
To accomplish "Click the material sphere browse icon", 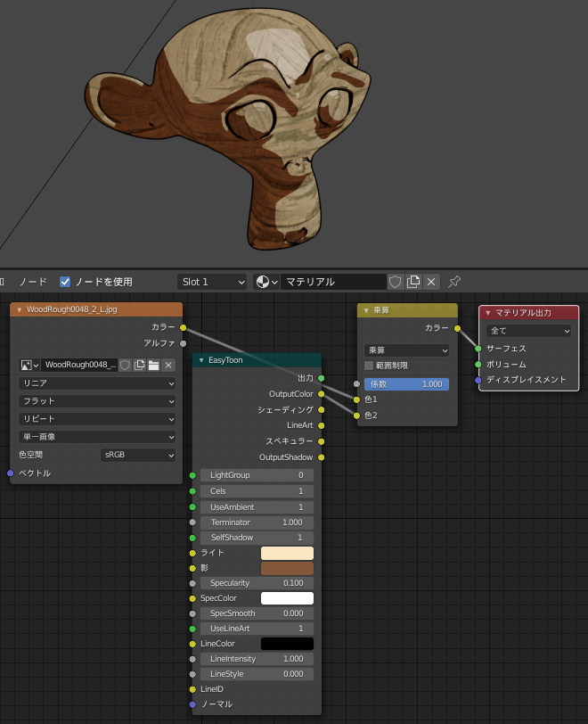I will click(266, 282).
